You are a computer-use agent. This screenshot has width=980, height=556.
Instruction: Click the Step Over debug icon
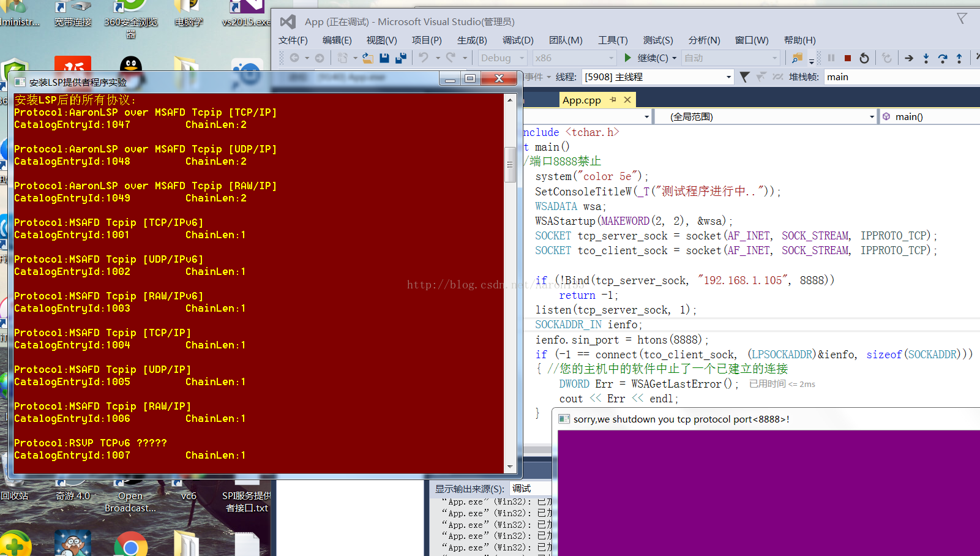tap(943, 58)
